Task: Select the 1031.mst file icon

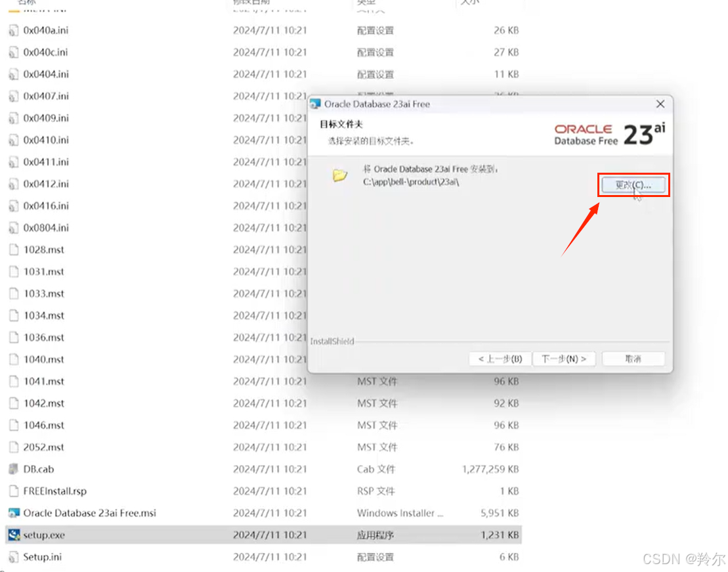Action: point(14,272)
